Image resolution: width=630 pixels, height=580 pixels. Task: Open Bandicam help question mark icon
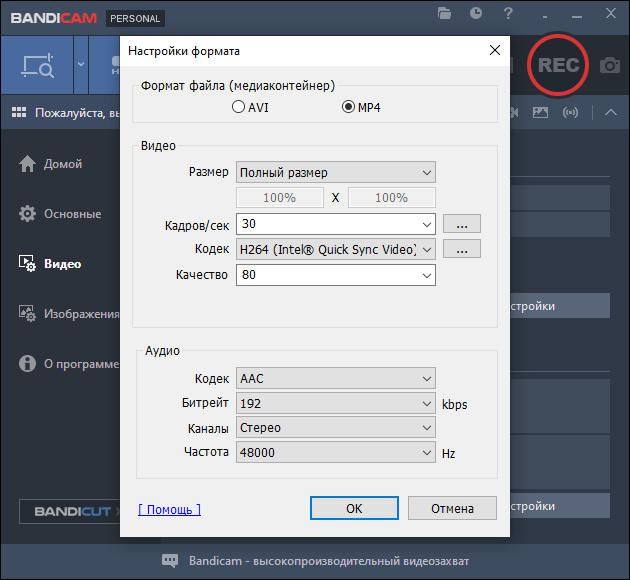[x=508, y=13]
